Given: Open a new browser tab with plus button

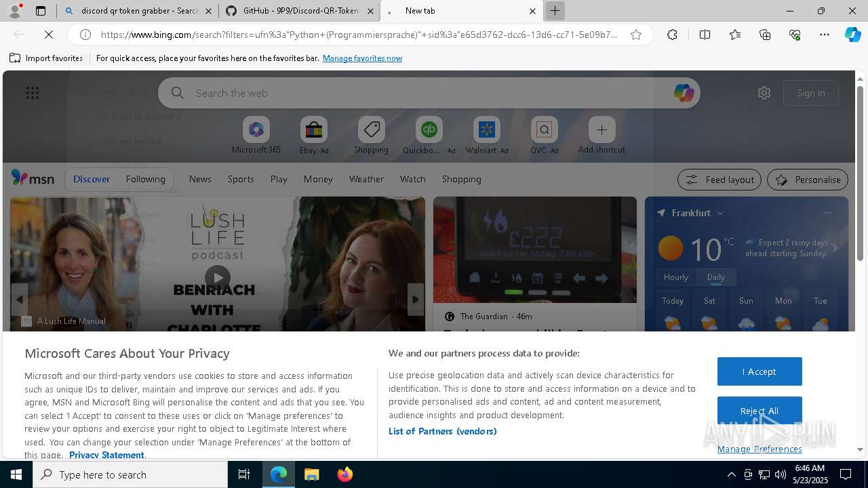Looking at the screenshot, I should (555, 11).
